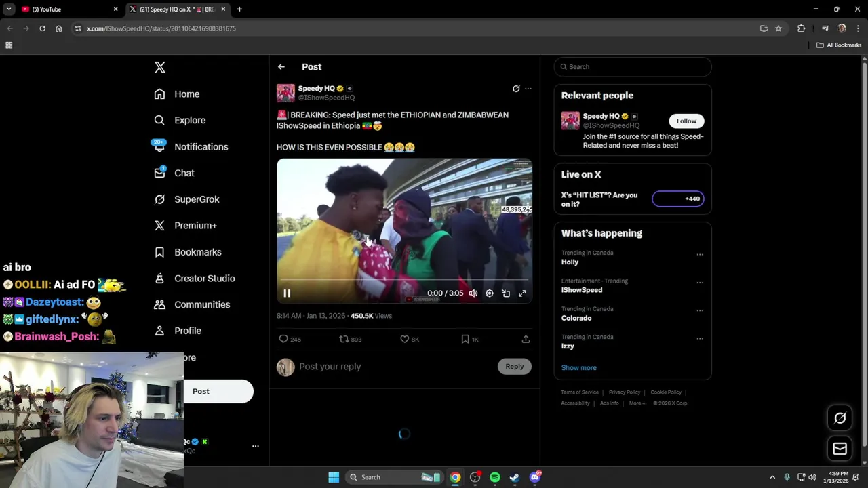Open options for Holly trend
868x488 pixels.
coord(700,255)
